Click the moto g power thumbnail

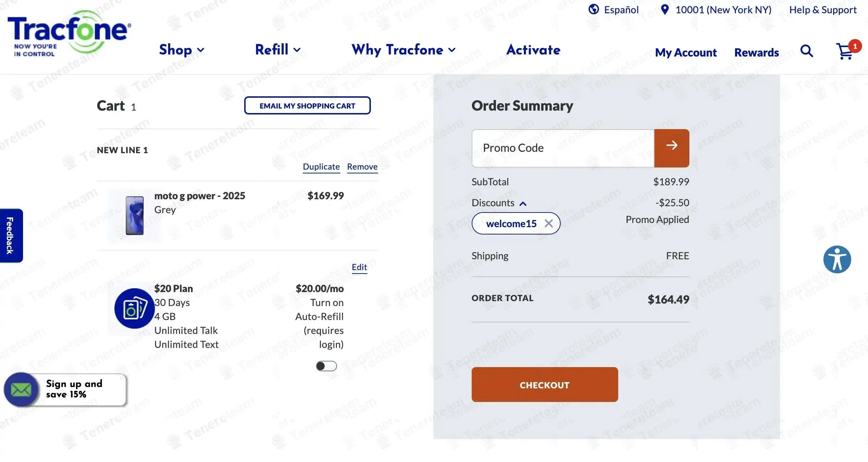tap(135, 215)
